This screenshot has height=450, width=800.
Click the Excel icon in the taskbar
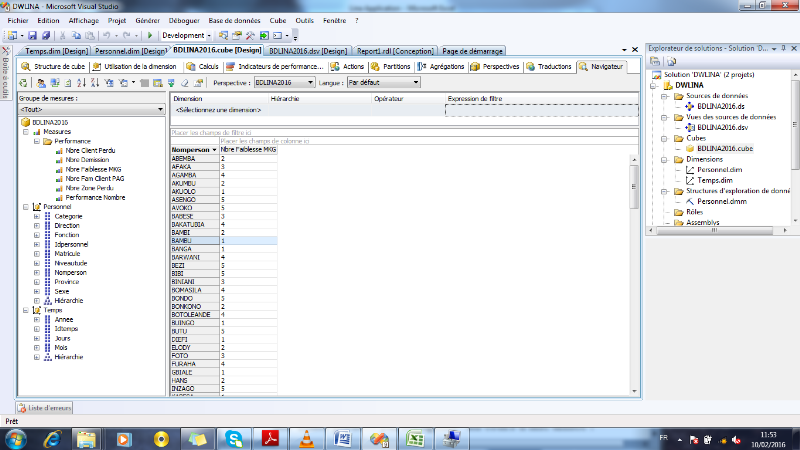415,438
